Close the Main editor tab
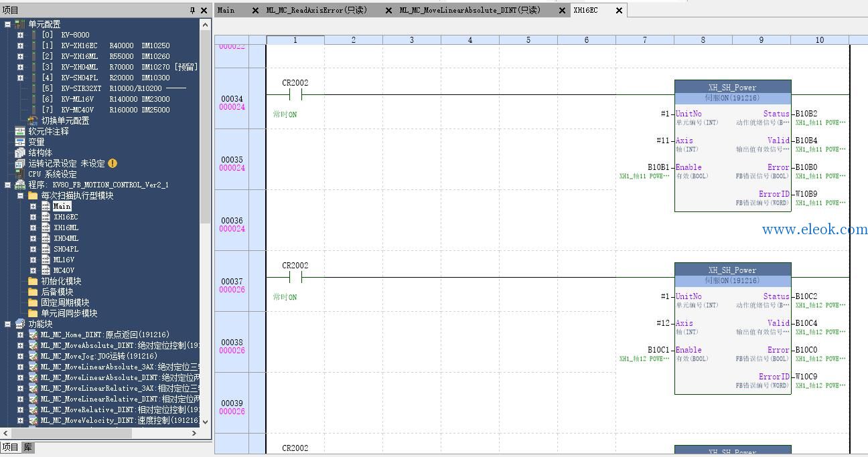 (x=255, y=10)
